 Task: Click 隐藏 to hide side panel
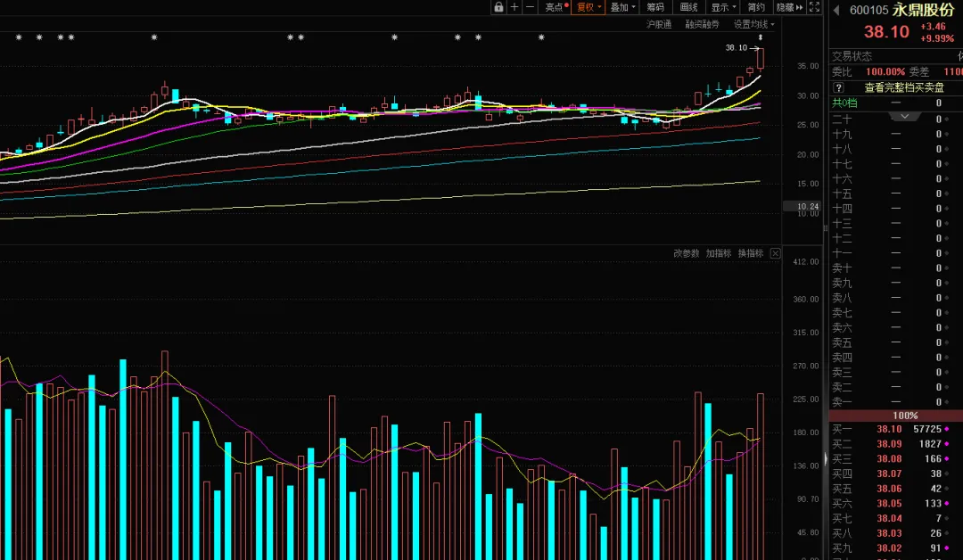pyautogui.click(x=789, y=7)
